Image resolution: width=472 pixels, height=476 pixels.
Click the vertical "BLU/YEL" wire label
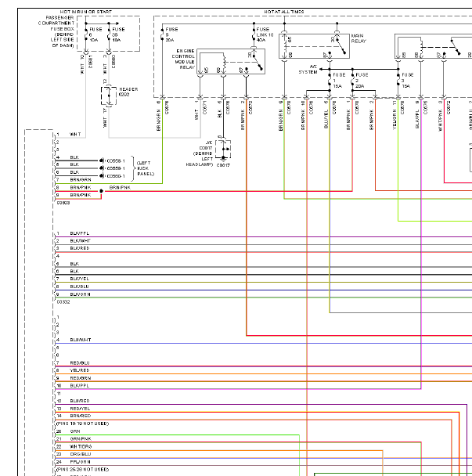click(326, 119)
